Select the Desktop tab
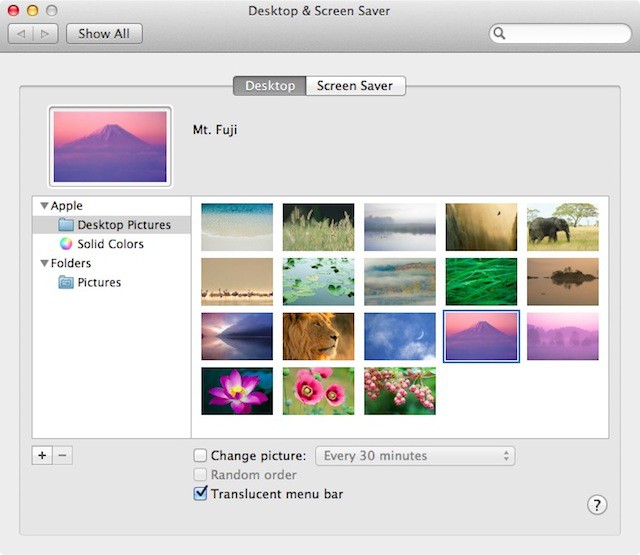Image resolution: width=640 pixels, height=555 pixels. 270,86
